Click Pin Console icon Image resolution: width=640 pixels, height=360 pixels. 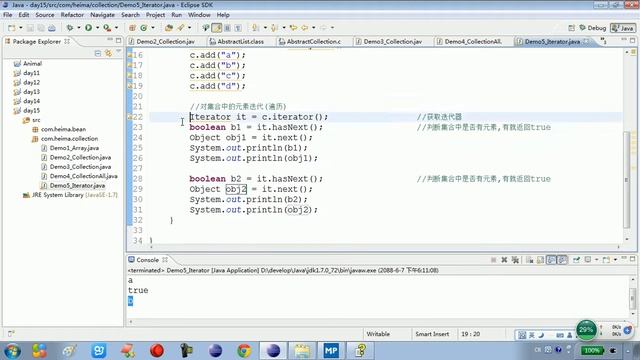(576, 260)
